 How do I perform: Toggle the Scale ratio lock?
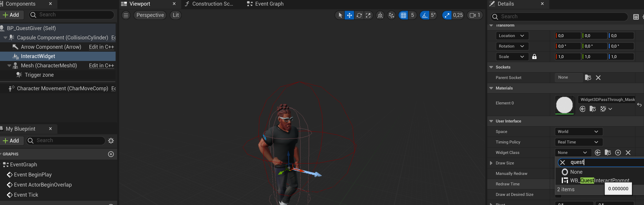pyautogui.click(x=534, y=56)
